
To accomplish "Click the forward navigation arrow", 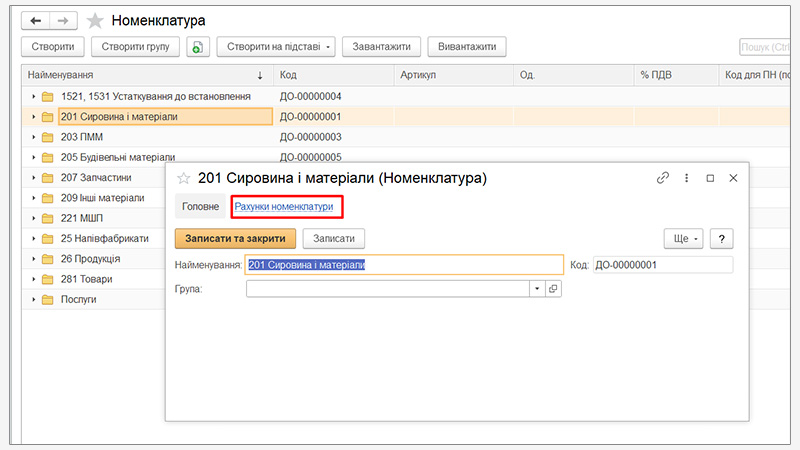I will (x=62, y=20).
